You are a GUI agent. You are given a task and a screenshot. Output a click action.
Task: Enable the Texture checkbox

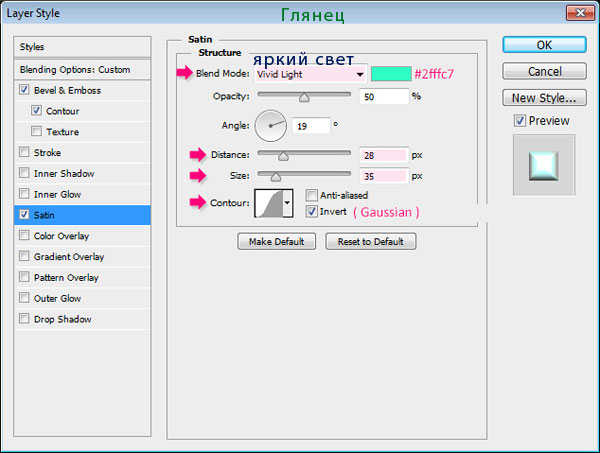click(36, 131)
